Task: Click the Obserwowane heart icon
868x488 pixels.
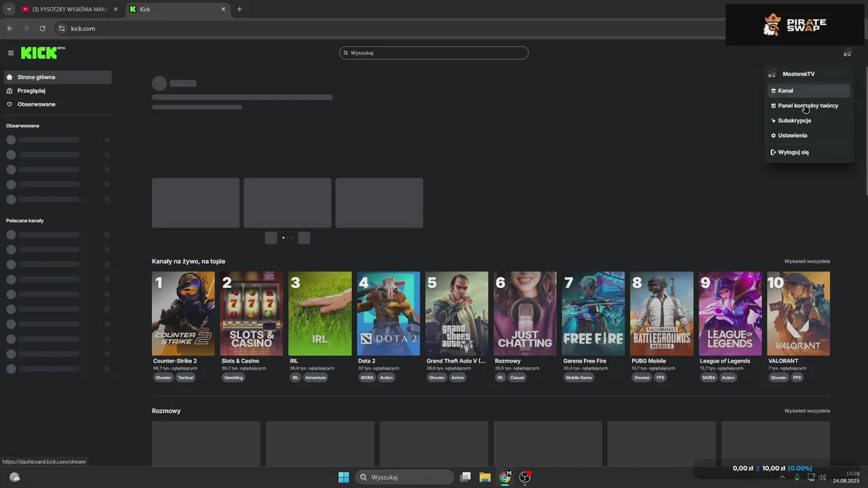Action: click(9, 104)
